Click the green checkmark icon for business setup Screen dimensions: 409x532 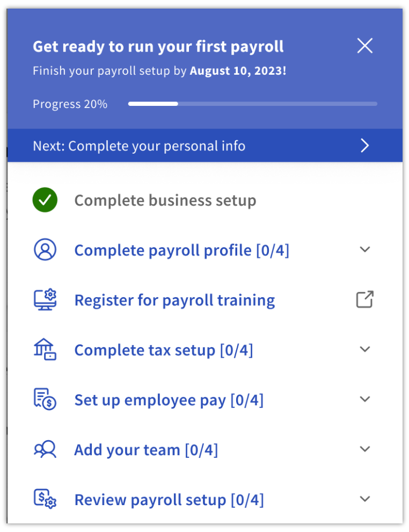pos(45,199)
